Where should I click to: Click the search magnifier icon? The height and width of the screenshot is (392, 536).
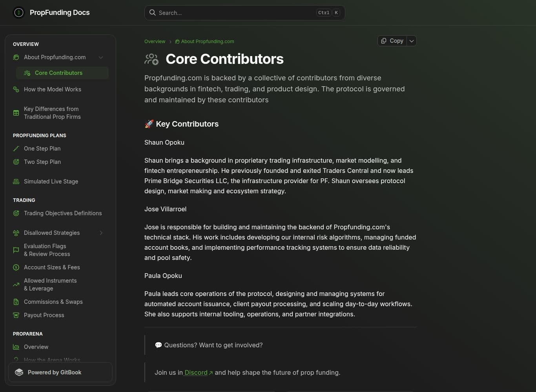(152, 13)
